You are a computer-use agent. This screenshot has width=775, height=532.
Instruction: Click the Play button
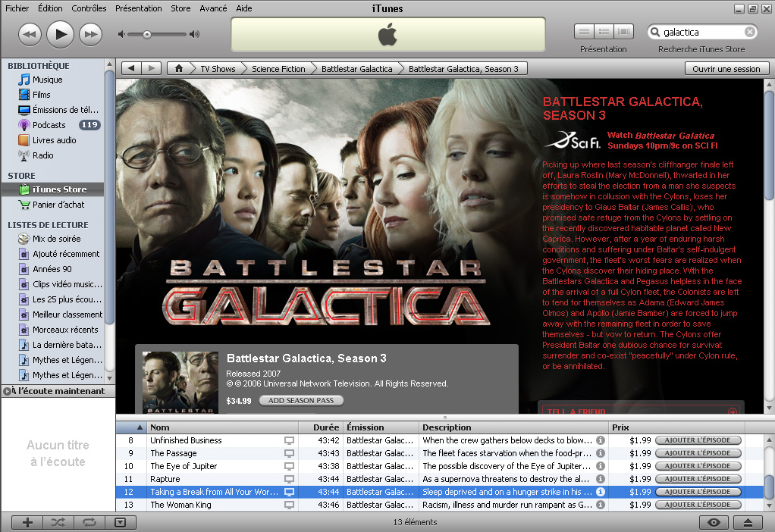(x=61, y=34)
